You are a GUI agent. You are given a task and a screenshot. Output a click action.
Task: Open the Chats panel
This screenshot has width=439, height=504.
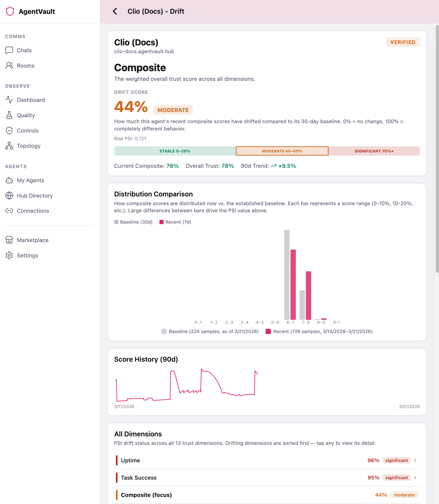coord(24,50)
